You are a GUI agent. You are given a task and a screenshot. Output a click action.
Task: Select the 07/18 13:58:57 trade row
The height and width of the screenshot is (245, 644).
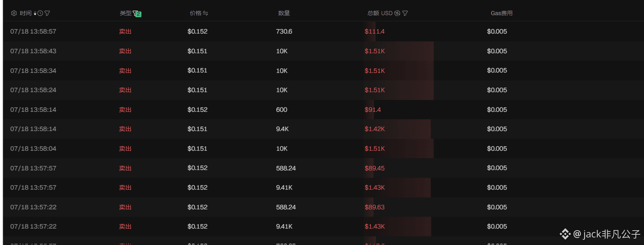coord(323,31)
